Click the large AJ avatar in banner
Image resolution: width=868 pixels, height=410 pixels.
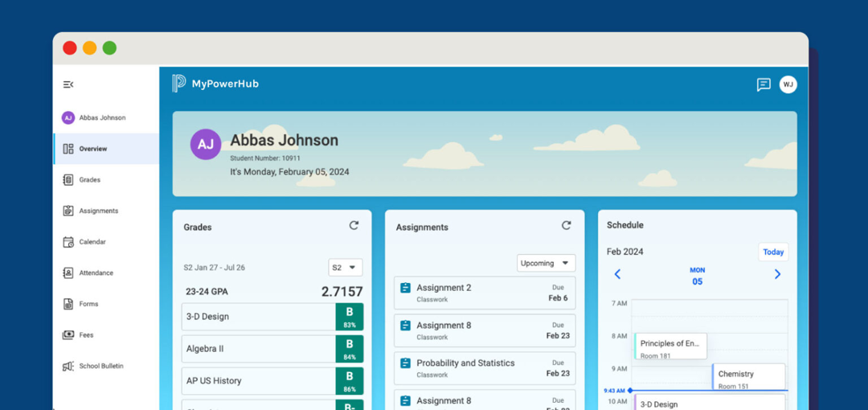(206, 145)
